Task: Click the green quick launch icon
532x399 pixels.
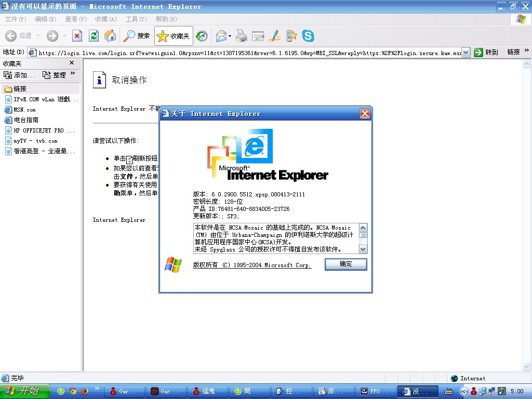Action: (61, 391)
